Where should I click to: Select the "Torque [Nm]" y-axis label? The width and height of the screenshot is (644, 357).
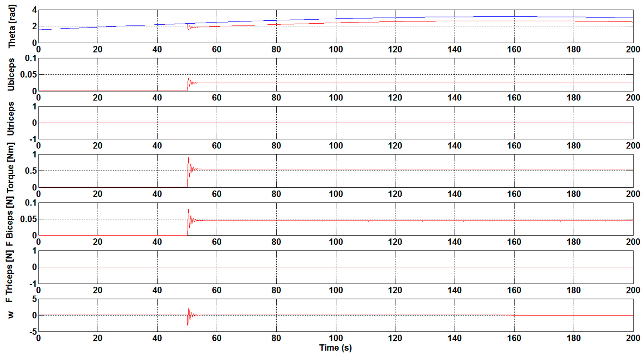point(11,168)
